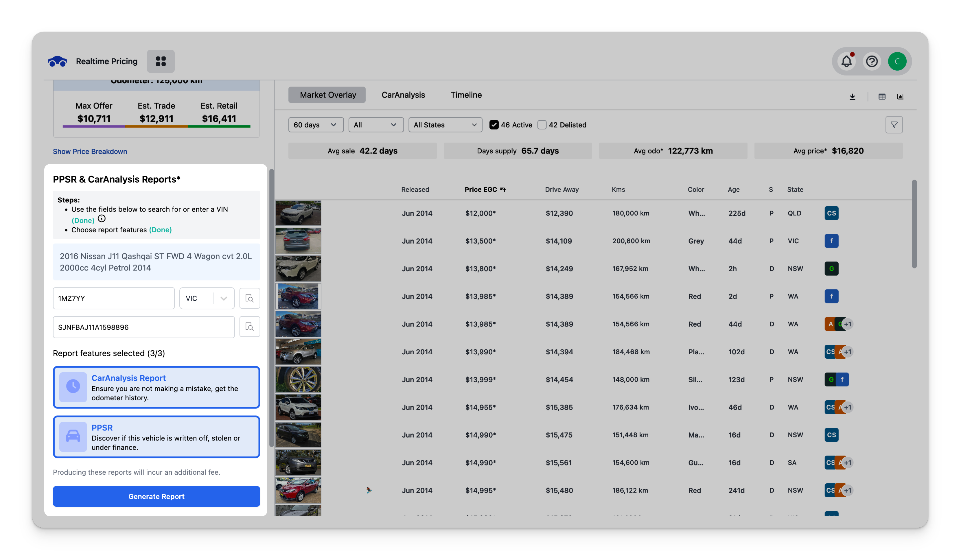The width and height of the screenshot is (961, 560).
Task: Deselect the CarAnalysis Report feature
Action: point(156,387)
